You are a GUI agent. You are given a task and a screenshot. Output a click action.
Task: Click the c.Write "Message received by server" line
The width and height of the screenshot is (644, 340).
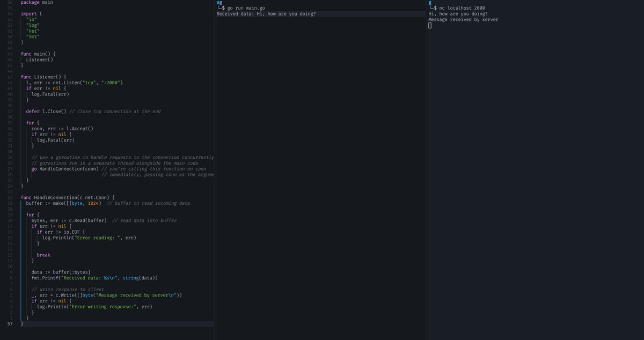click(107, 295)
